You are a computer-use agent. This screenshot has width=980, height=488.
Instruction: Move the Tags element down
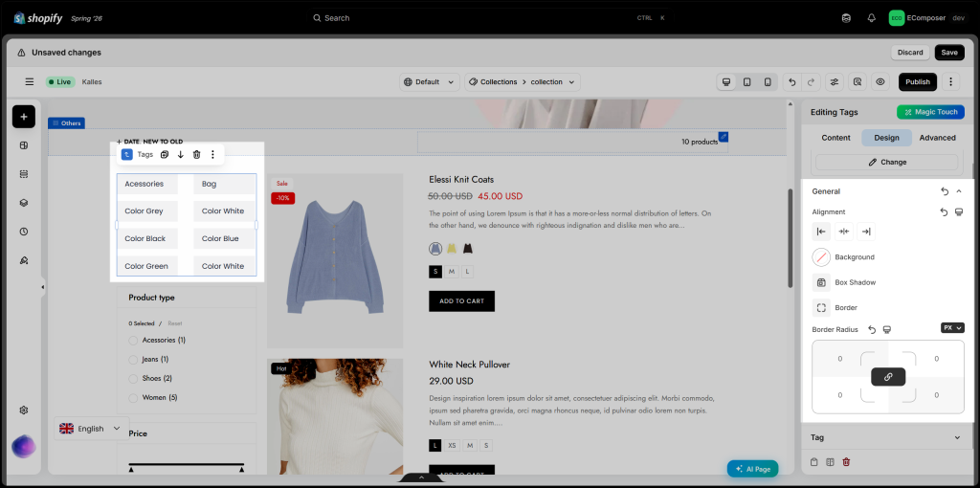(x=181, y=154)
